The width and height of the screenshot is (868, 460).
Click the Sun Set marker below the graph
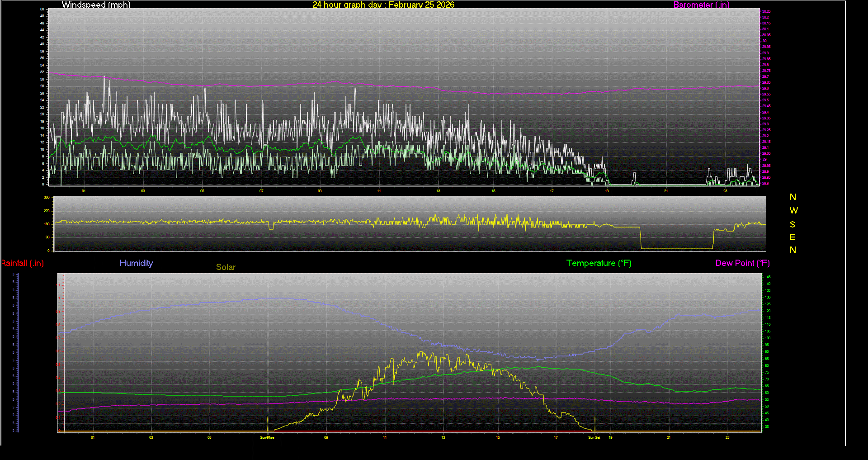[594, 437]
